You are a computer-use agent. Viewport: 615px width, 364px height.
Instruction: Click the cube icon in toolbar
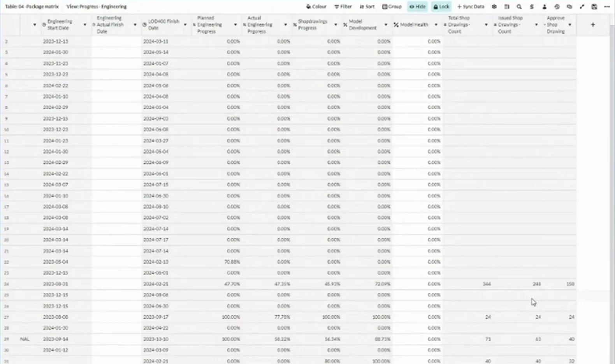494,7
